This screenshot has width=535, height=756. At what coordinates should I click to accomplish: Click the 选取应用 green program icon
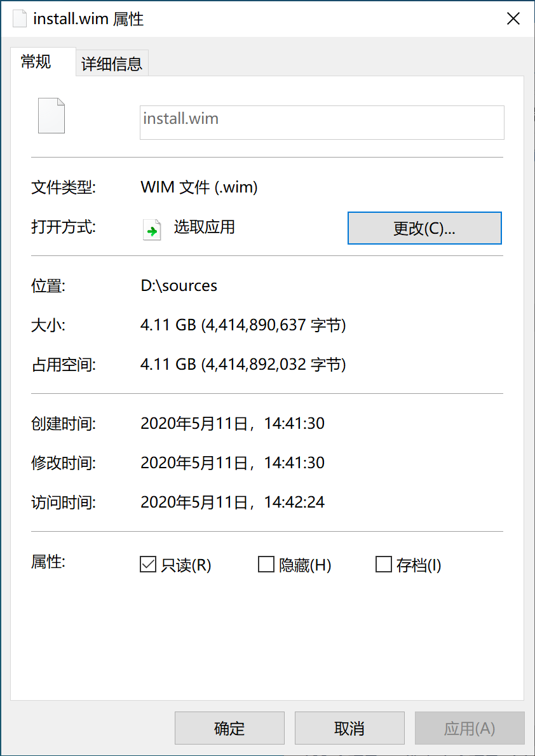152,230
